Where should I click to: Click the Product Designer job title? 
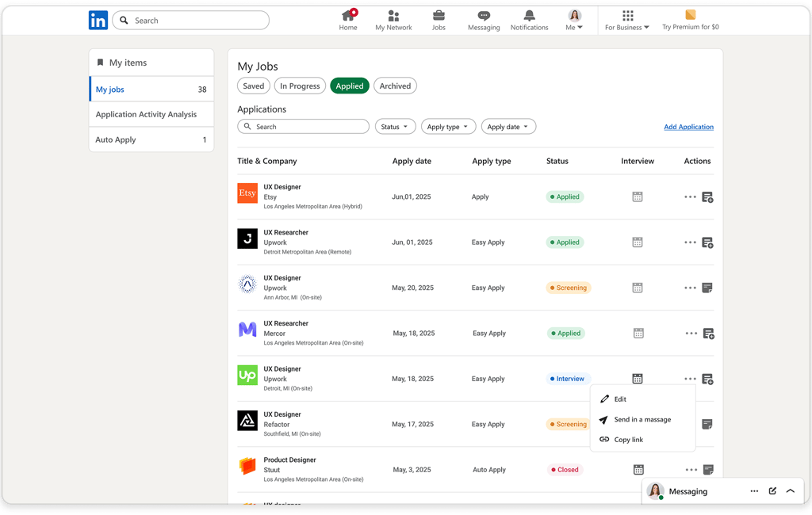tap(289, 460)
